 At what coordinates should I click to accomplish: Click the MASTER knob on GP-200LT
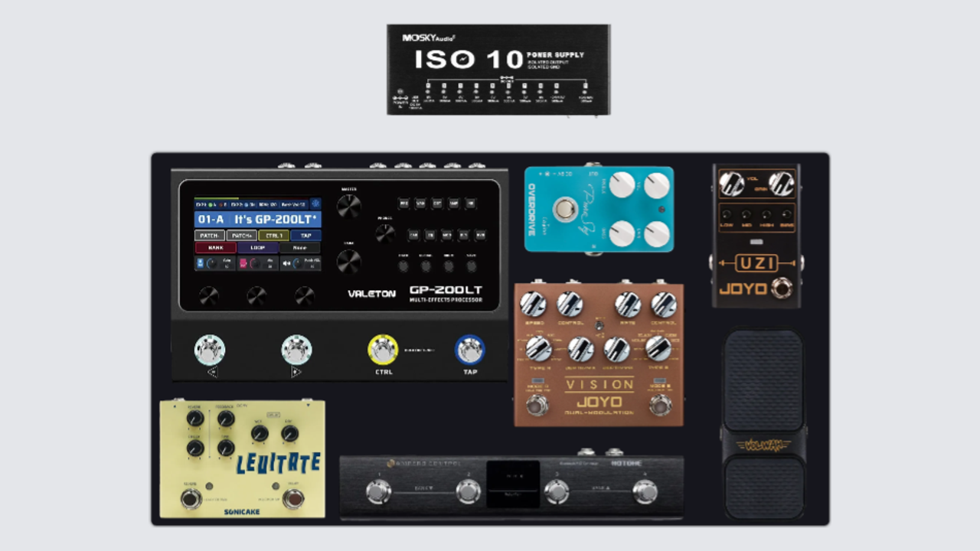coord(348,205)
